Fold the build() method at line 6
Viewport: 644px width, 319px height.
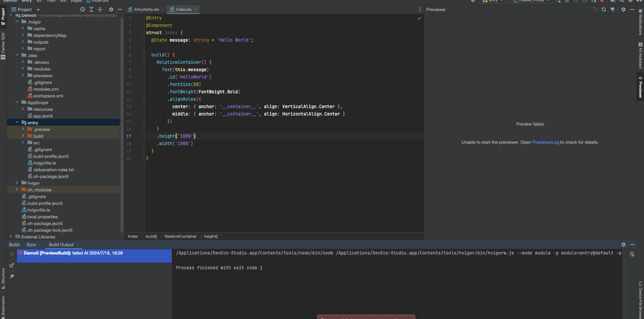(x=144, y=55)
